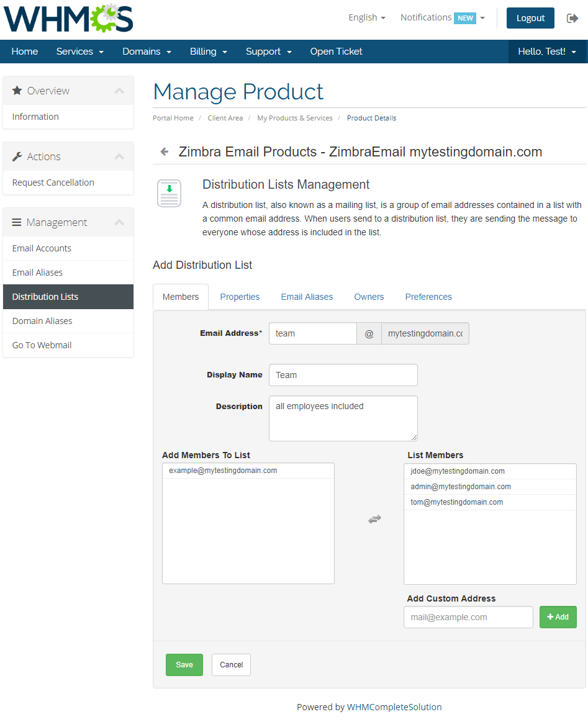Click the Actions wrench icon
Viewport: 588px width, 722px height.
pyautogui.click(x=17, y=156)
